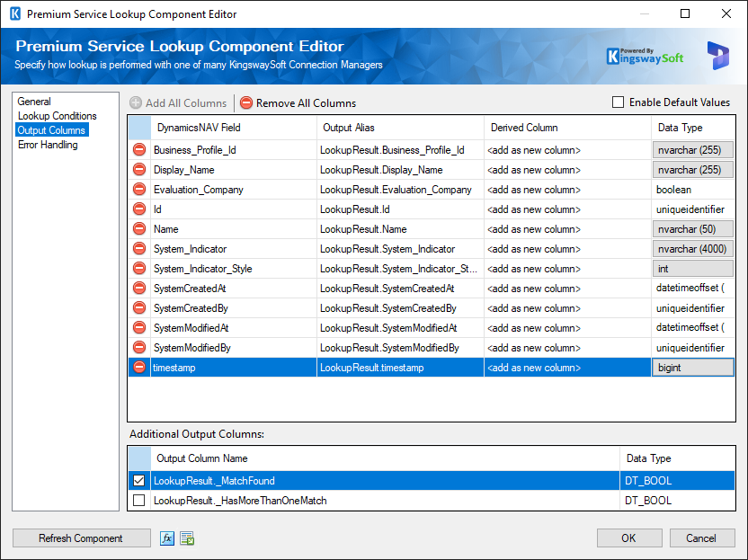The image size is (748, 560).
Task: Remove the System_Indicator row
Action: (x=138, y=248)
